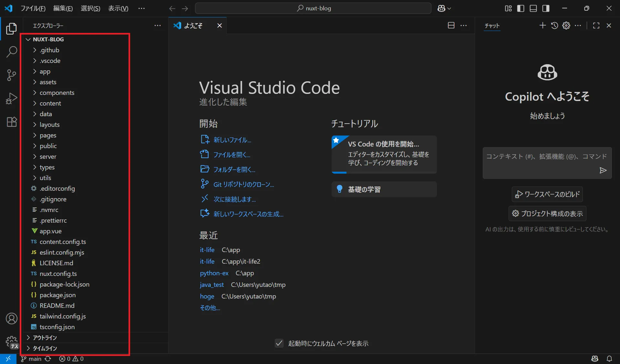Image resolution: width=620 pixels, height=364 pixels.
Task: Click the main branch indicator
Action: tap(31, 359)
